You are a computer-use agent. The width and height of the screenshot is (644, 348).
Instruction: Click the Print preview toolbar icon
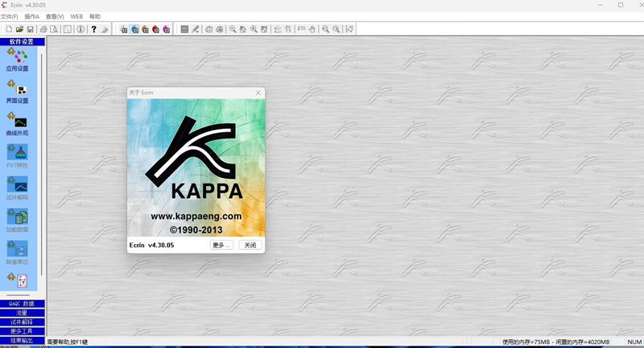54,29
